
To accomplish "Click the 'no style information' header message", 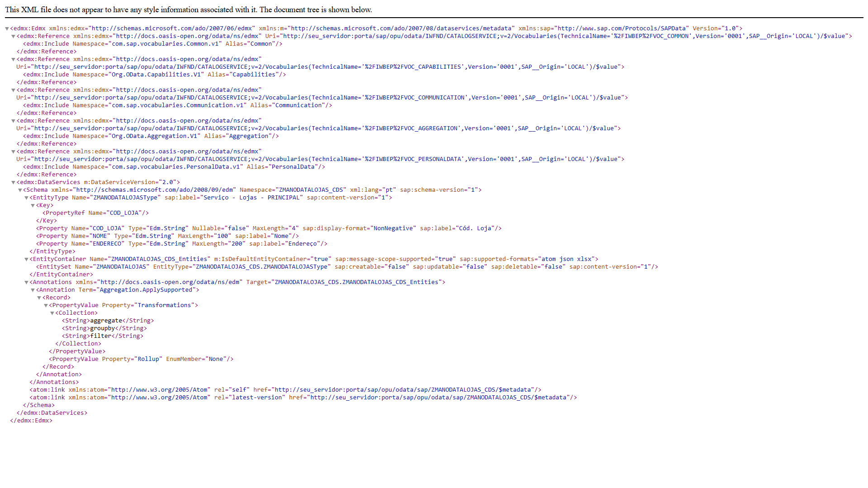I will pos(189,9).
